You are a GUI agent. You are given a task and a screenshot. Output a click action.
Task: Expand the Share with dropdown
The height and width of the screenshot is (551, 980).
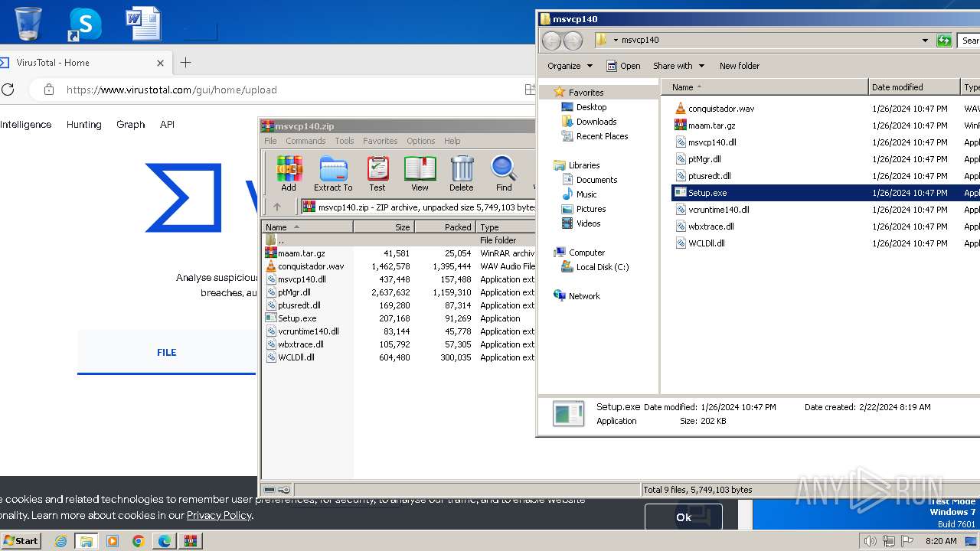click(x=678, y=66)
